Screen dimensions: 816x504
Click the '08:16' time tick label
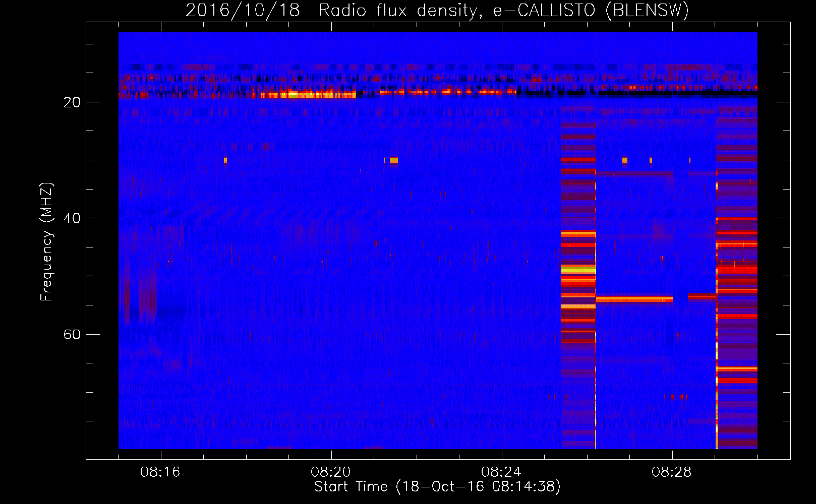(160, 472)
